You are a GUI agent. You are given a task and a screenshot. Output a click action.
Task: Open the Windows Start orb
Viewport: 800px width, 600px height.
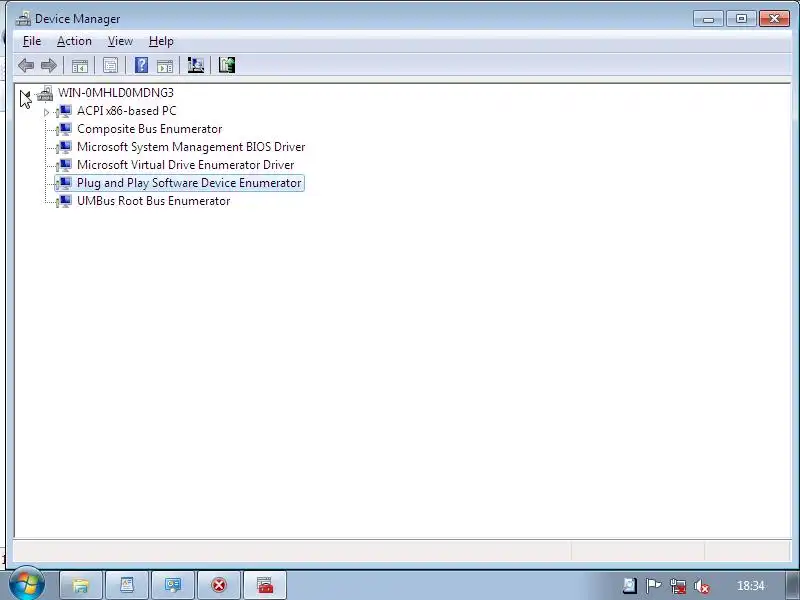coord(27,584)
